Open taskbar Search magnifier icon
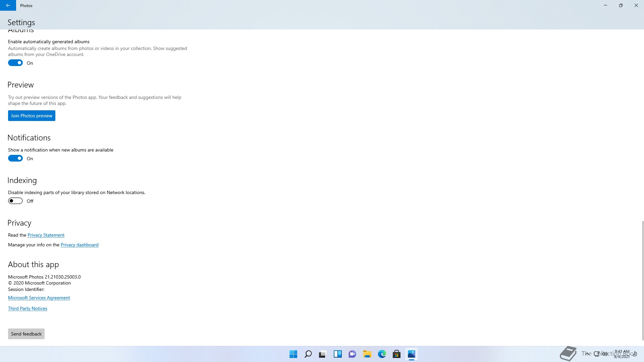The width and height of the screenshot is (644, 362). click(308, 354)
